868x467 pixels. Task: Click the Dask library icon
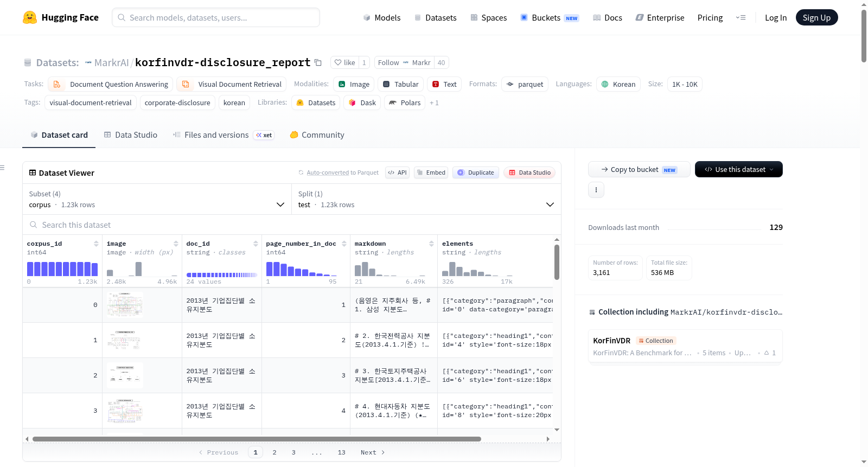point(353,103)
